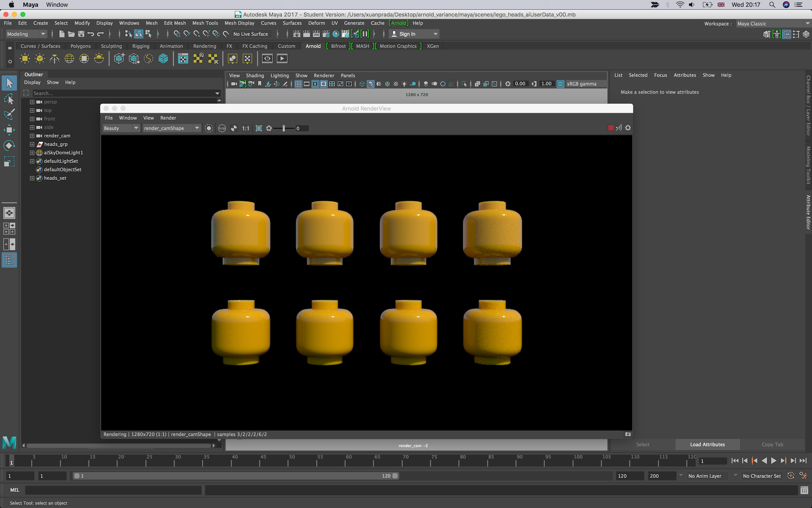Open scene using folder icon

click(x=71, y=34)
